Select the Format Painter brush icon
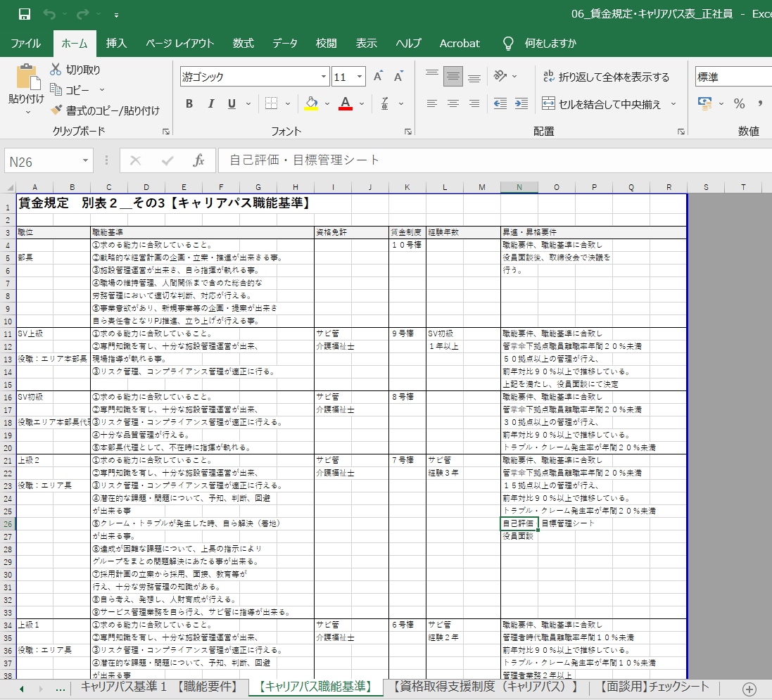Screen dimensions: 772x700 click(56, 110)
